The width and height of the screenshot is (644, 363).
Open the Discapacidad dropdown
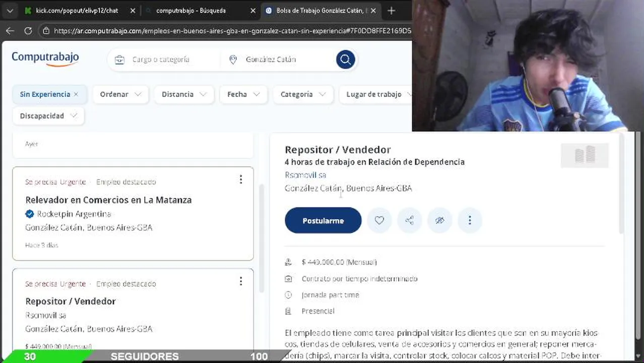48,116
